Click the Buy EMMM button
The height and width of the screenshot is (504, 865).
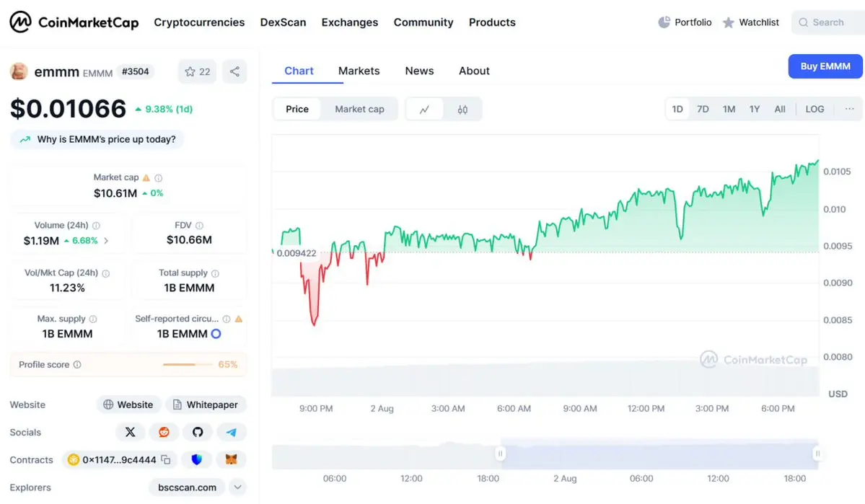point(825,66)
